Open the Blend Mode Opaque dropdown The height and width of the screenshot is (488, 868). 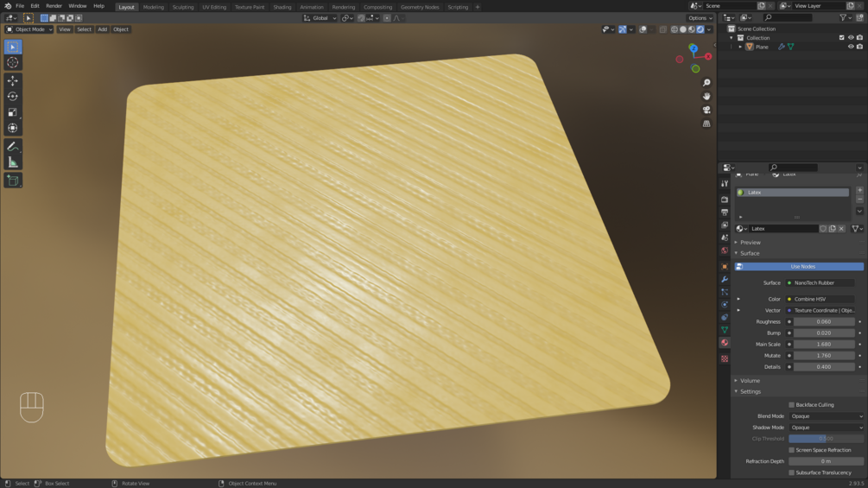pyautogui.click(x=826, y=416)
